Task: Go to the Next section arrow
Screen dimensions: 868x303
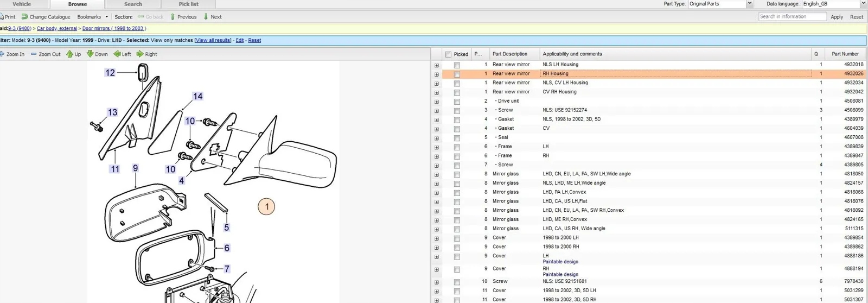Action: click(x=206, y=17)
